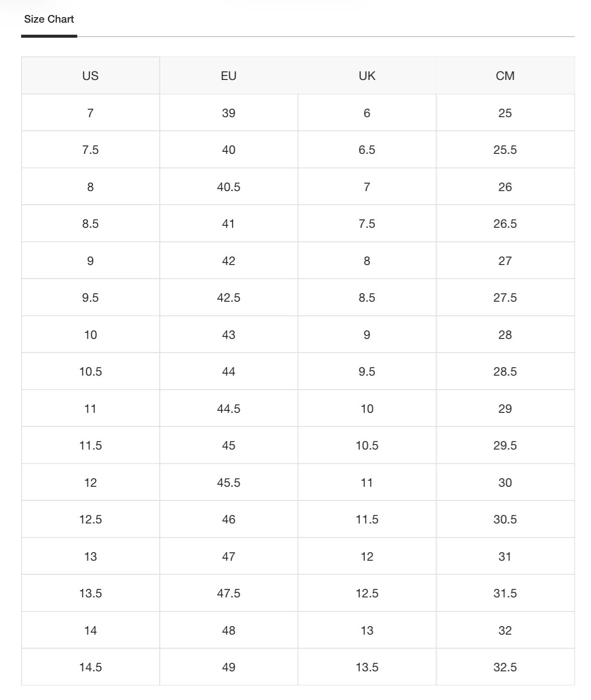Select EU size 40.5 cell
Image resolution: width=591 pixels, height=700 pixels.
point(229,187)
